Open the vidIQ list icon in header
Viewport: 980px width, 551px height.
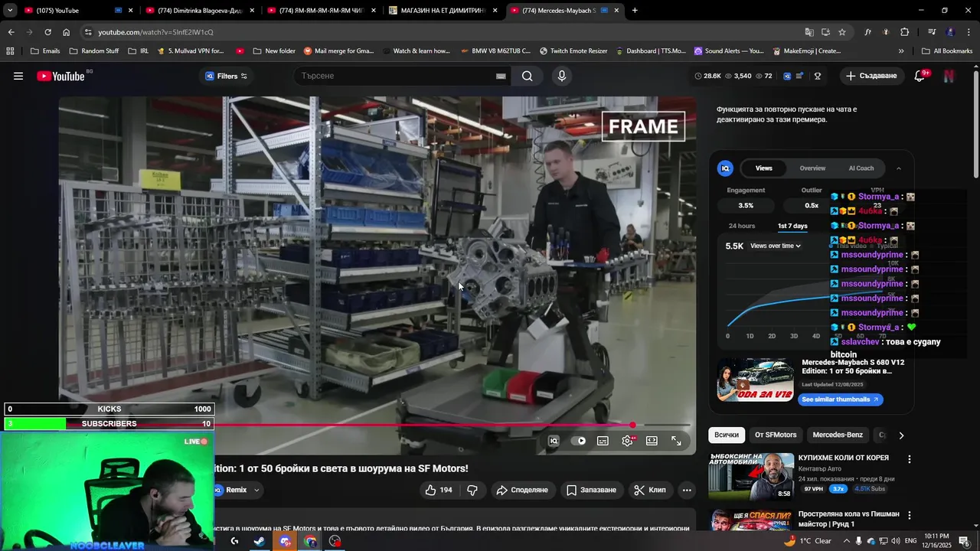coord(800,76)
